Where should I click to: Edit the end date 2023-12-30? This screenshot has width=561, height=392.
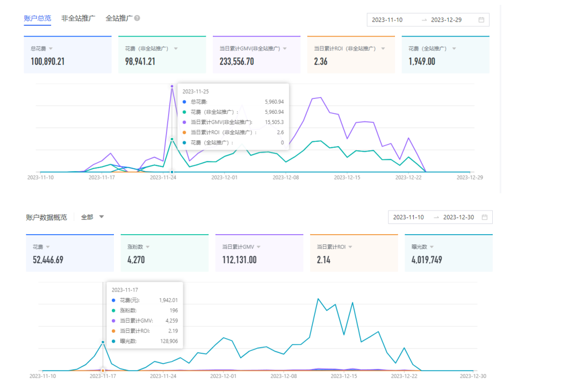[x=459, y=217]
